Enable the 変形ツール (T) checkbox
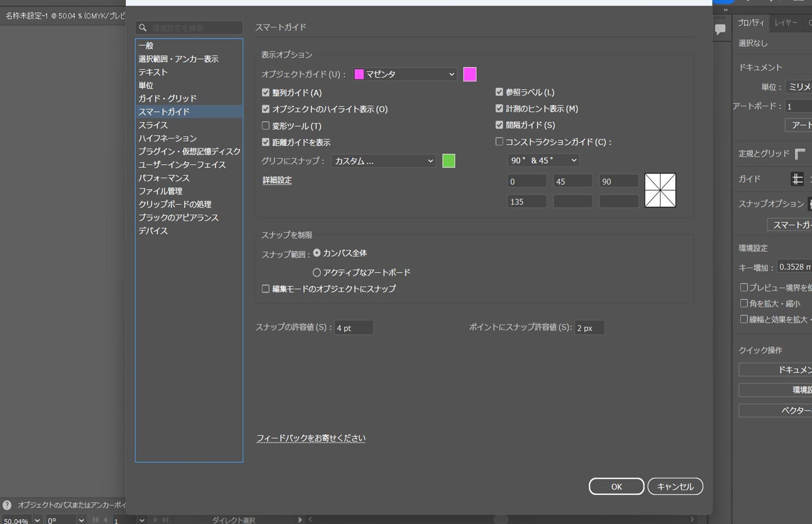This screenshot has width=812, height=524. click(x=266, y=126)
